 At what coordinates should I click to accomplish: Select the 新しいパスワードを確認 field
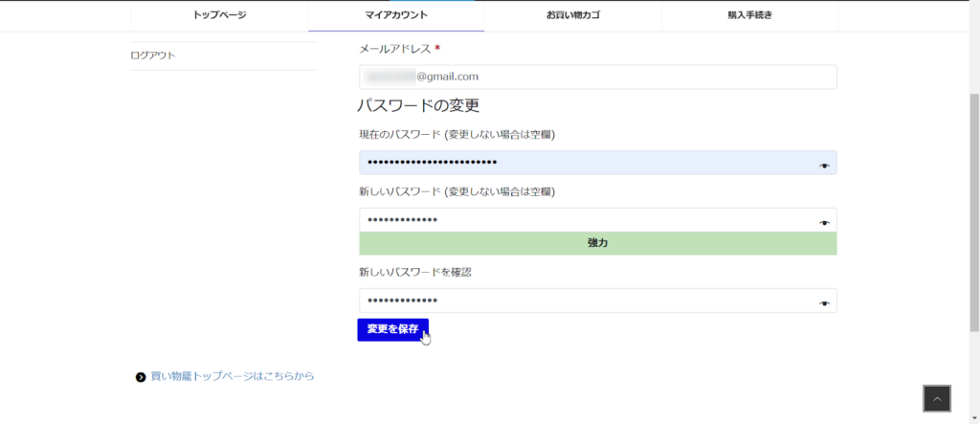584,301
